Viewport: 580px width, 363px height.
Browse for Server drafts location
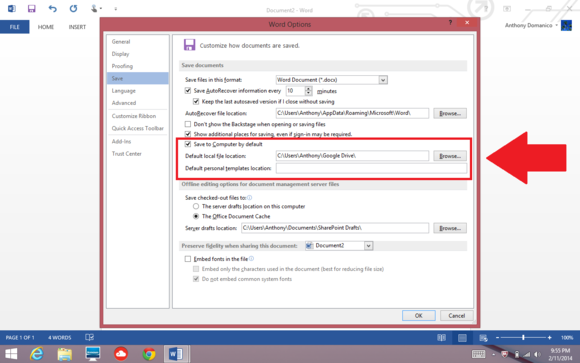point(450,228)
